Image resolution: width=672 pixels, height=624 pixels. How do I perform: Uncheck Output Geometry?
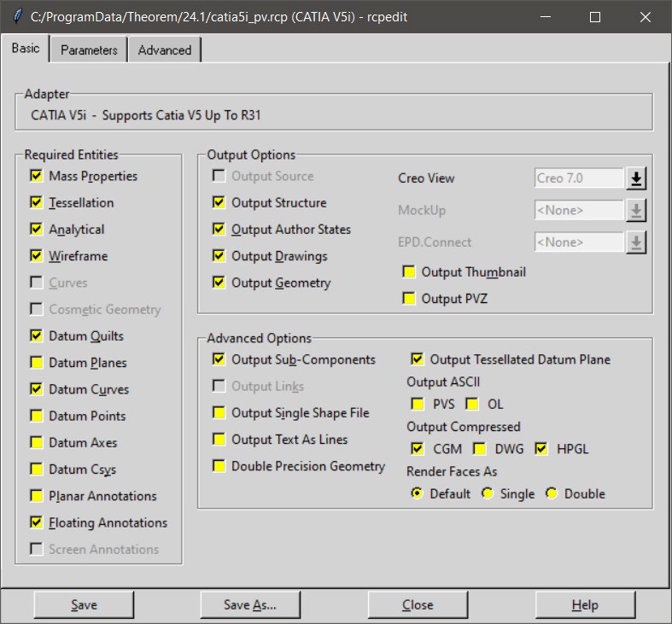[x=219, y=283]
